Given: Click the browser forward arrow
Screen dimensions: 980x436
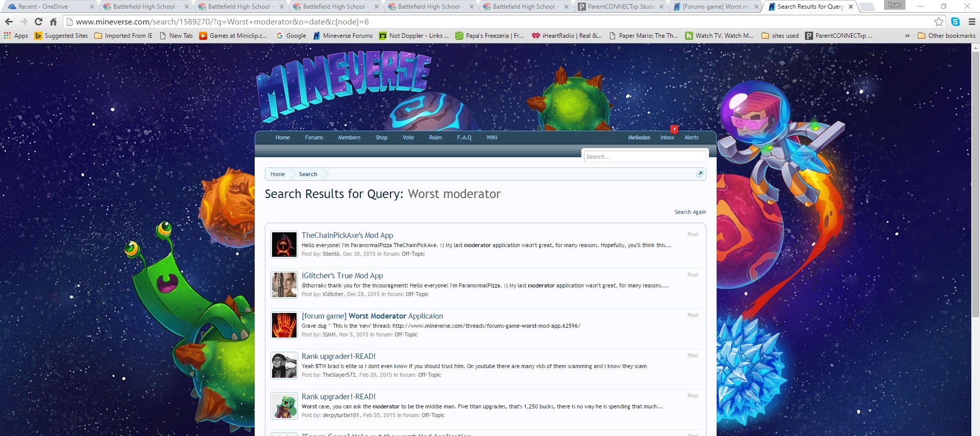Looking at the screenshot, I should (x=23, y=22).
